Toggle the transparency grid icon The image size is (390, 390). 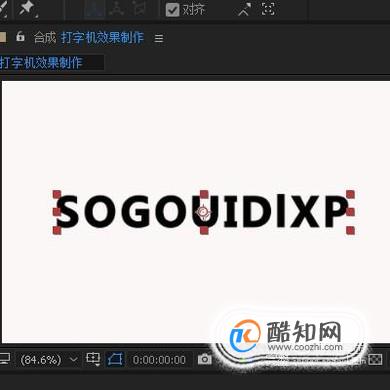[x=376, y=360]
